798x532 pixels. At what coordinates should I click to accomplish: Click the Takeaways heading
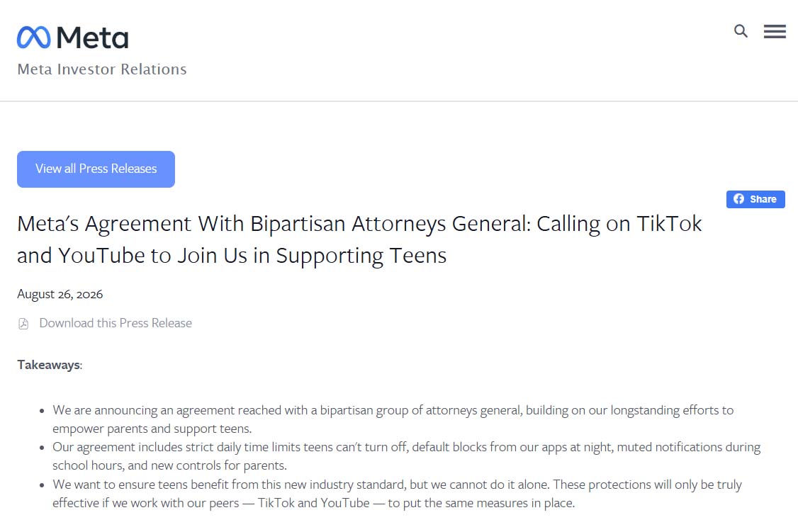tap(50, 365)
